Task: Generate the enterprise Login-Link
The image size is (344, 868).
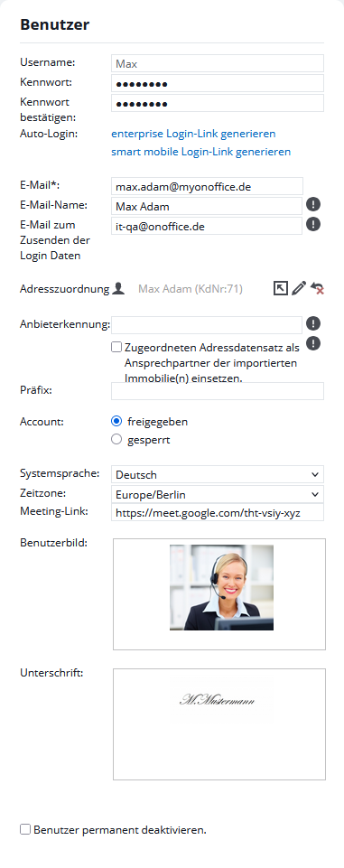Action: pos(193,134)
